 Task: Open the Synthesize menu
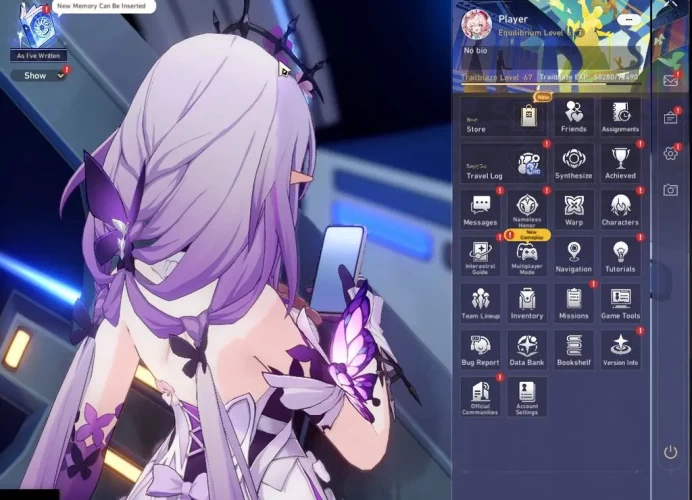pyautogui.click(x=574, y=163)
